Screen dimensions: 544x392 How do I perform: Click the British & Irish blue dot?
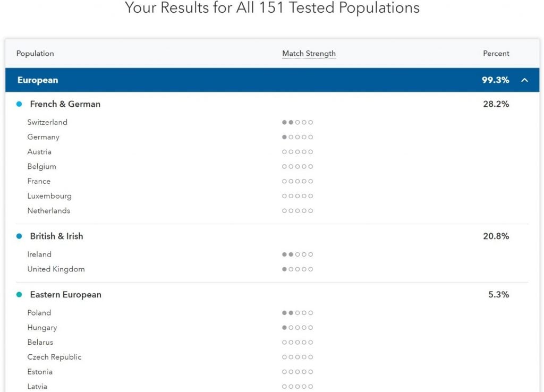click(19, 236)
